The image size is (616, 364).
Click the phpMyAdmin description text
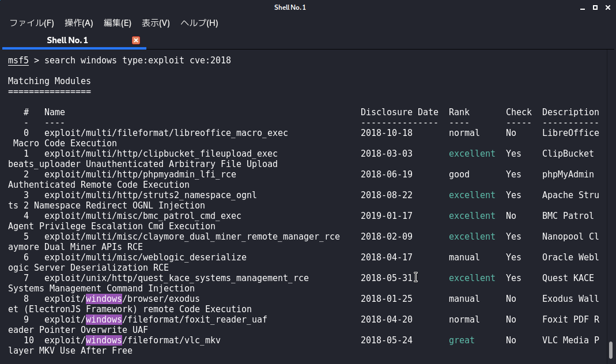point(568,175)
